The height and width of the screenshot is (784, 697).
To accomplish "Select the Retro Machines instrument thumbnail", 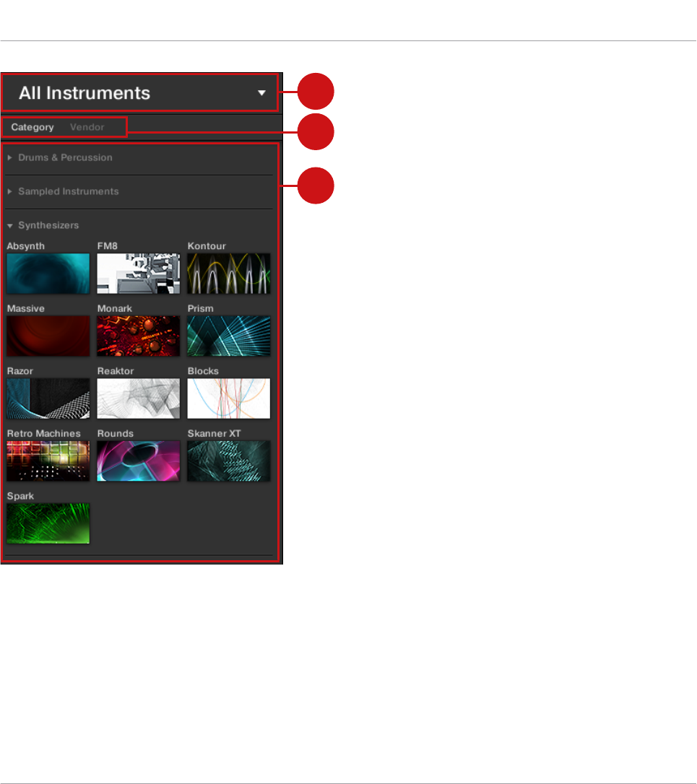I will (48, 461).
